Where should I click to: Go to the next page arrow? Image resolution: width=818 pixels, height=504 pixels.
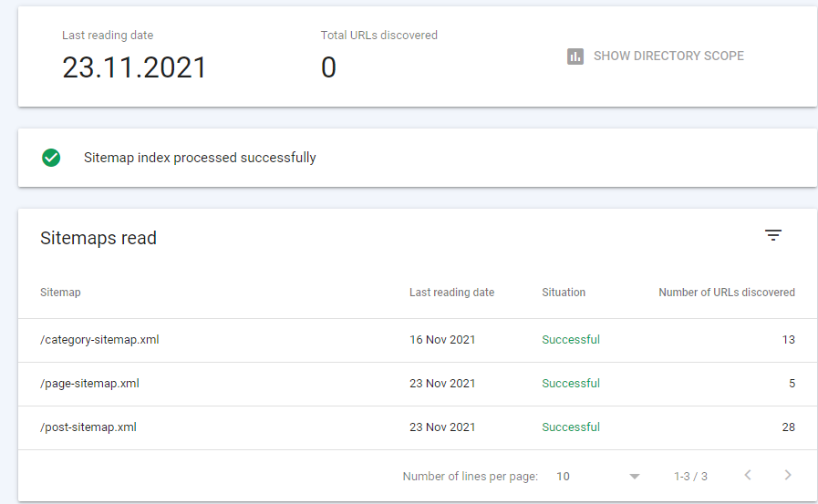pyautogui.click(x=788, y=475)
